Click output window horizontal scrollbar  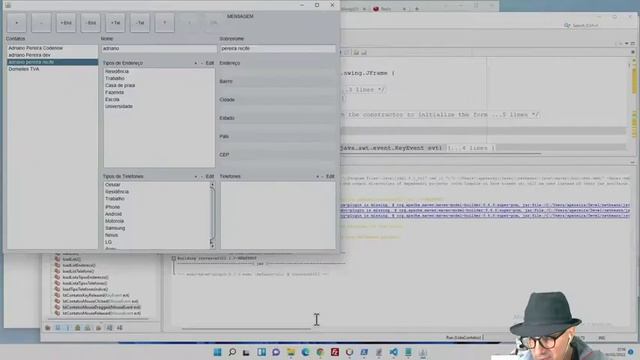coord(246,328)
